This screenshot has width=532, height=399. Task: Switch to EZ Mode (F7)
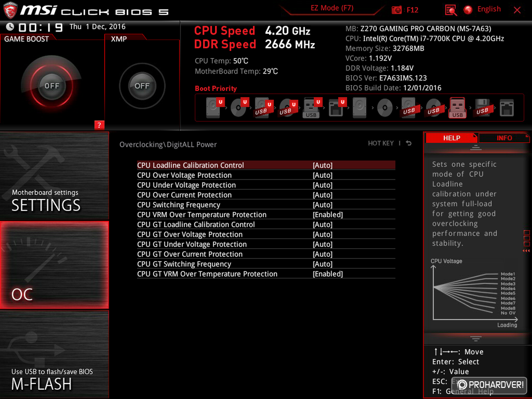(332, 8)
